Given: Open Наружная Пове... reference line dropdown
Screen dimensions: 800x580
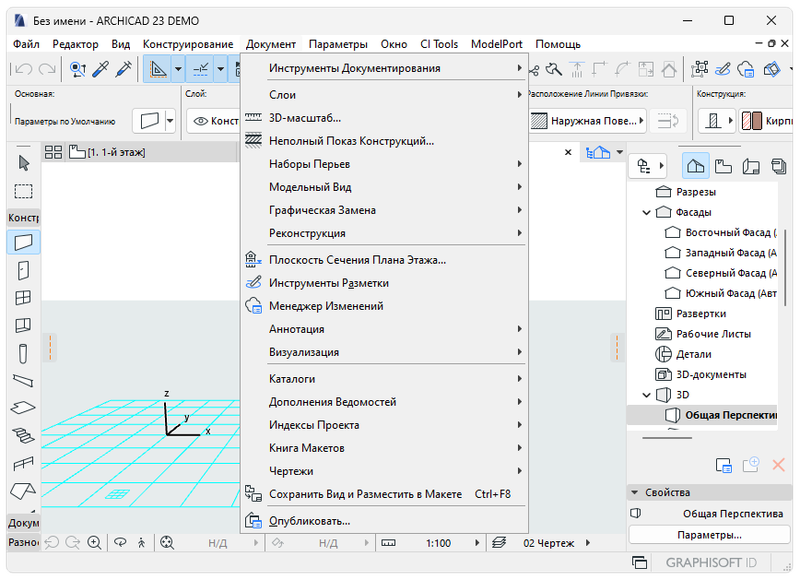Looking at the screenshot, I should pos(588,121).
